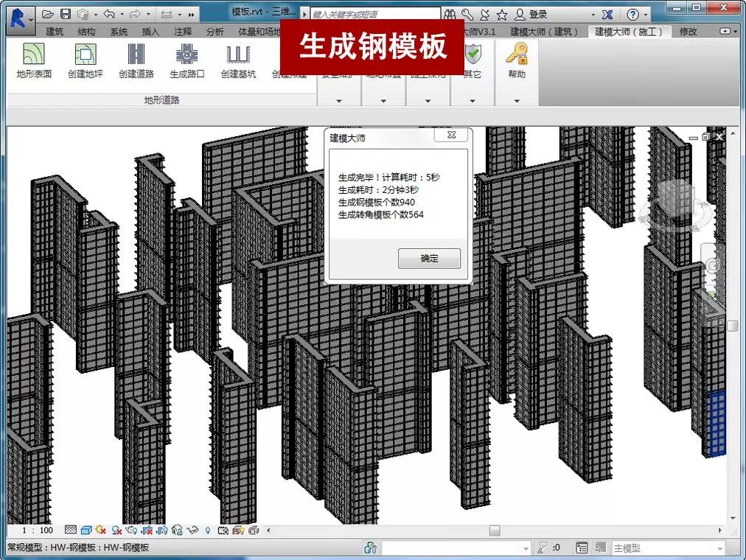Click the detail level icon in view bar
This screenshot has width=746, height=560.
pos(71,530)
